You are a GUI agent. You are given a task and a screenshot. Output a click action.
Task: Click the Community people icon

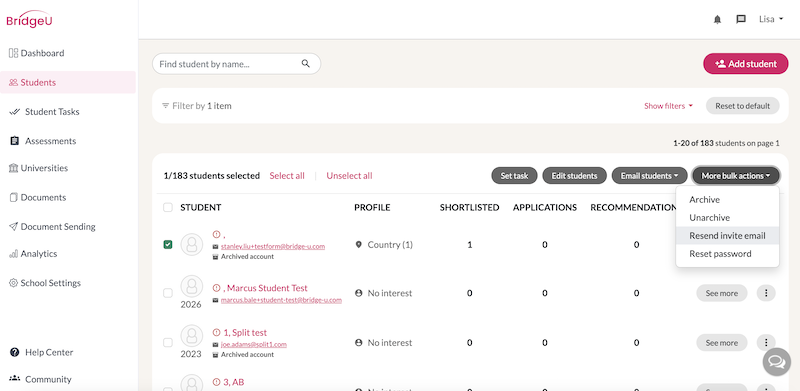14,379
